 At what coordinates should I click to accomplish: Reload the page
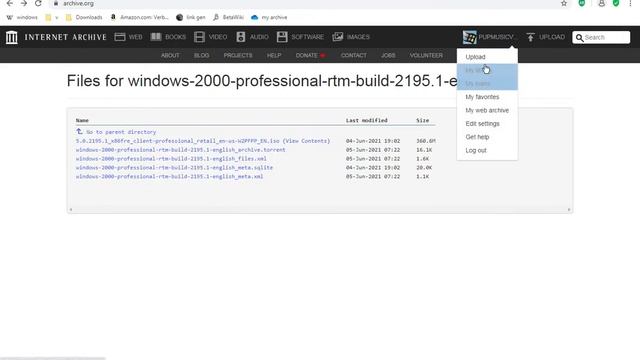pos(38,3)
